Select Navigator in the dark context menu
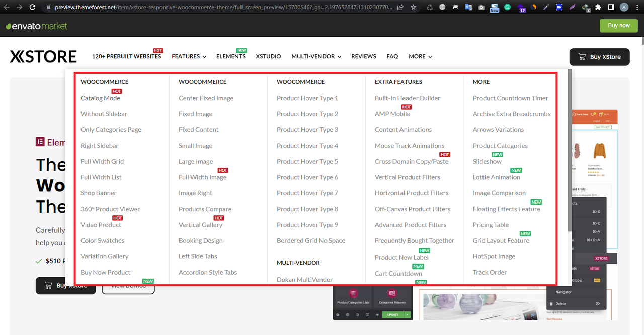Image resolution: width=644 pixels, height=335 pixels. [563, 292]
